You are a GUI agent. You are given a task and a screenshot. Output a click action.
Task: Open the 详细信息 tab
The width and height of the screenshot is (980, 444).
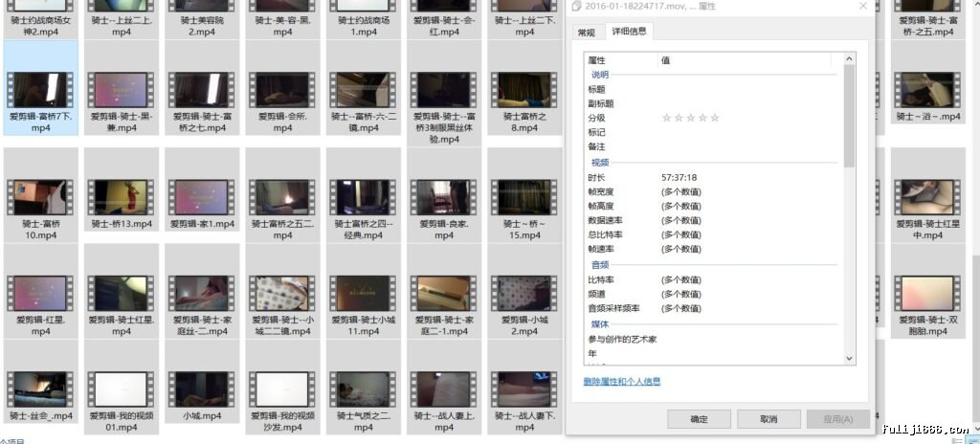(629, 32)
